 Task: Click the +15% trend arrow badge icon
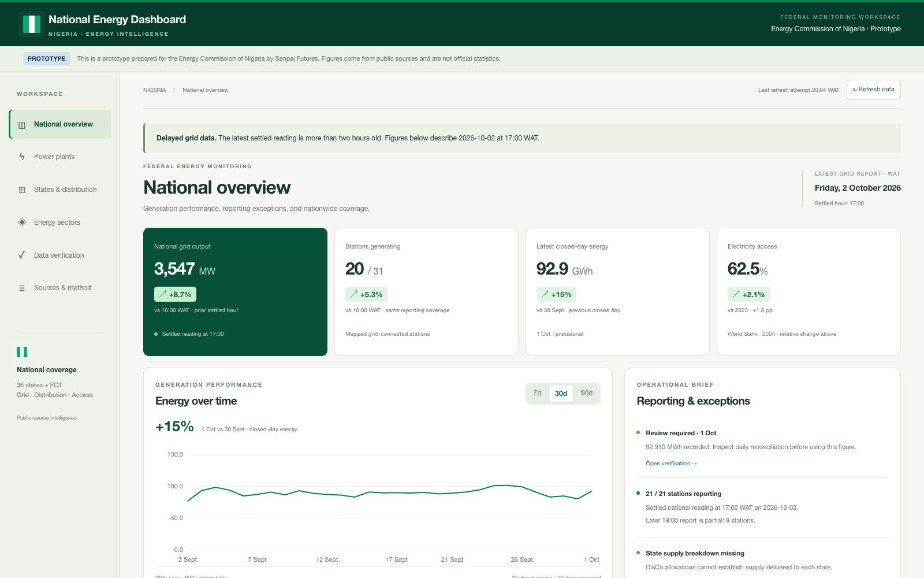pyautogui.click(x=545, y=294)
